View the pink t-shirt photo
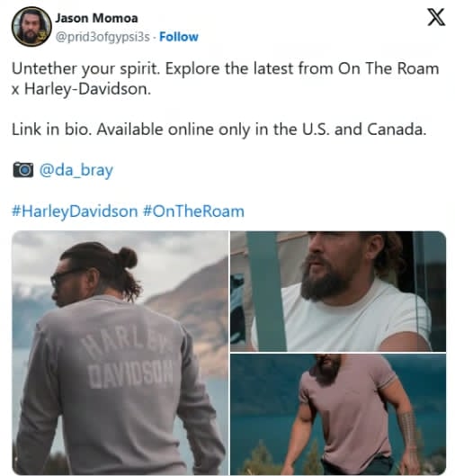 pyautogui.click(x=338, y=414)
